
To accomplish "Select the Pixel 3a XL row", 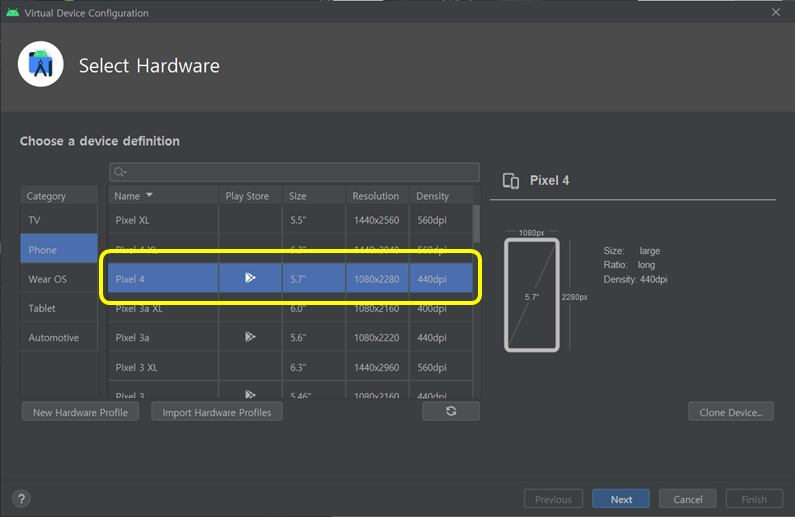I will pyautogui.click(x=290, y=308).
